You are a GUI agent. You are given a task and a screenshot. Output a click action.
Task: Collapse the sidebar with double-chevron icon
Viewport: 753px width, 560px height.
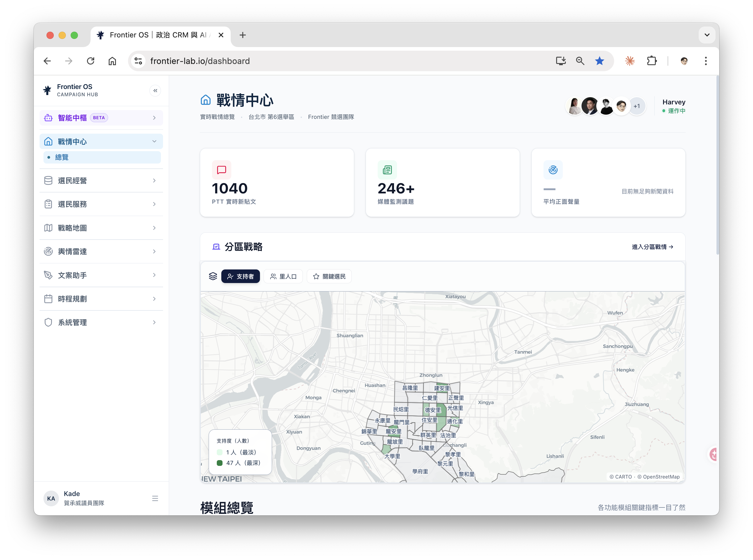click(x=155, y=91)
